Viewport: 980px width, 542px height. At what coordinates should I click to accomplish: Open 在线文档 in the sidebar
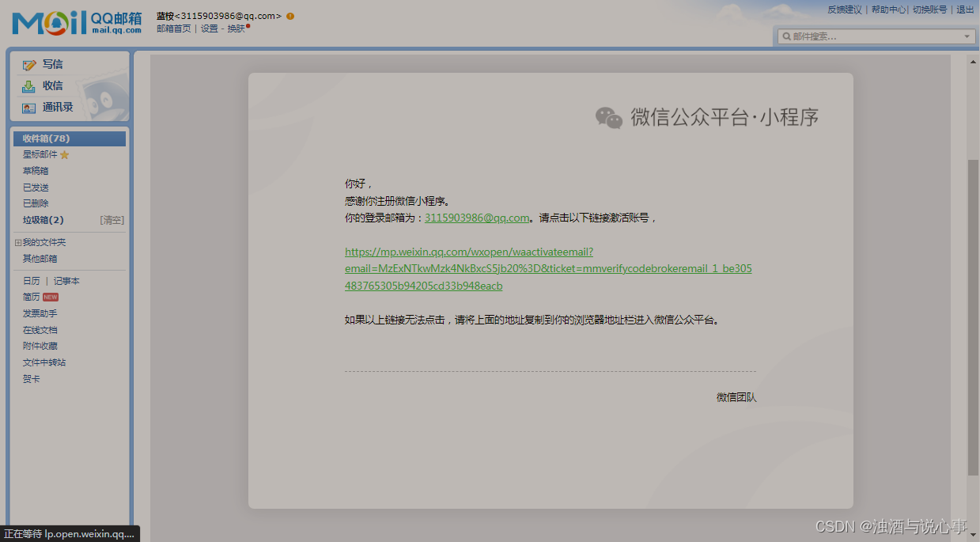click(x=40, y=330)
